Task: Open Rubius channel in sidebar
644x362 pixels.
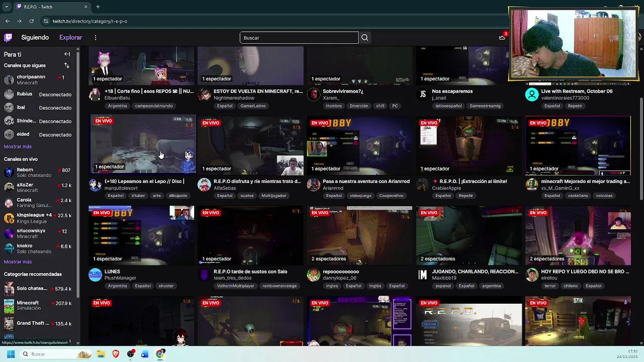Action: [38, 94]
